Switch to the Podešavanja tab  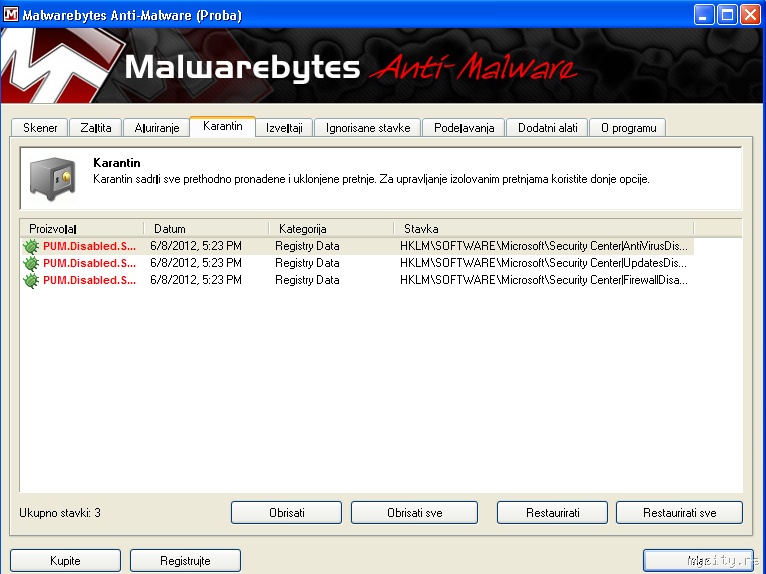click(464, 128)
